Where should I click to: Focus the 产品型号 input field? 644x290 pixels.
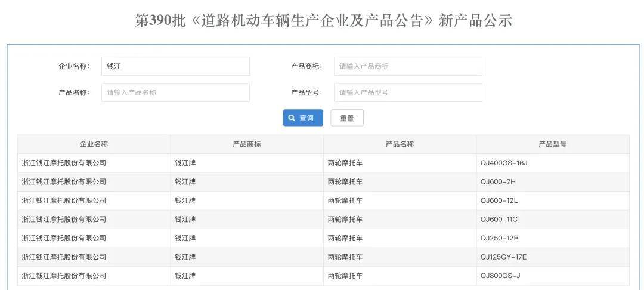(407, 92)
